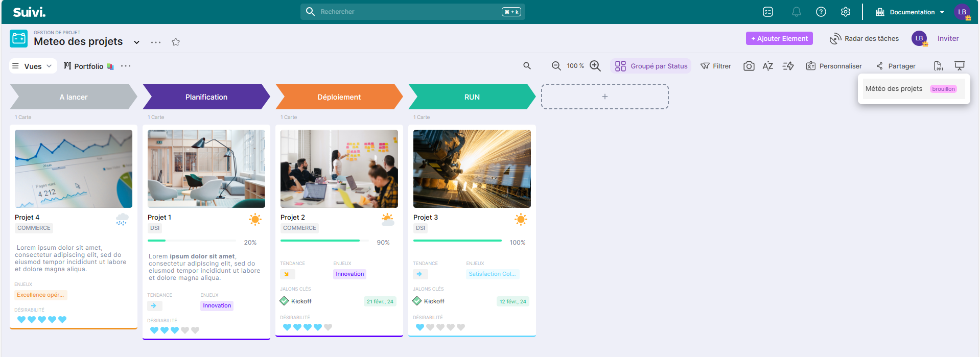Screen dimensions: 980x357
Task: Open the notifications bell
Action: coord(796,12)
